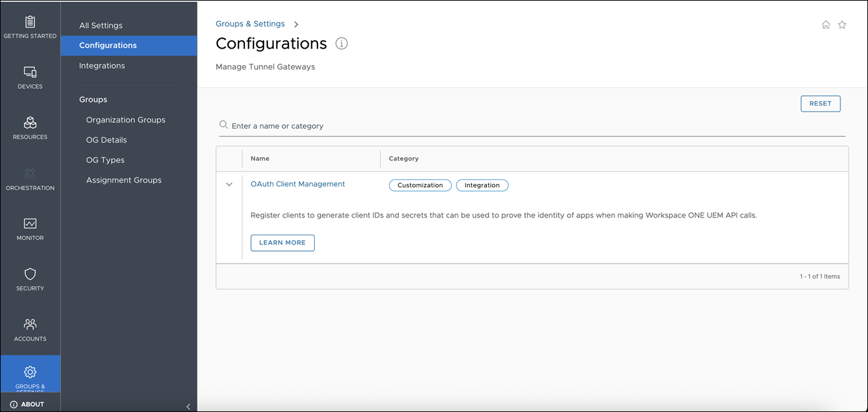Screen dimensions: 868x412
Task: Open OAuth Client Management
Action: tap(297, 184)
